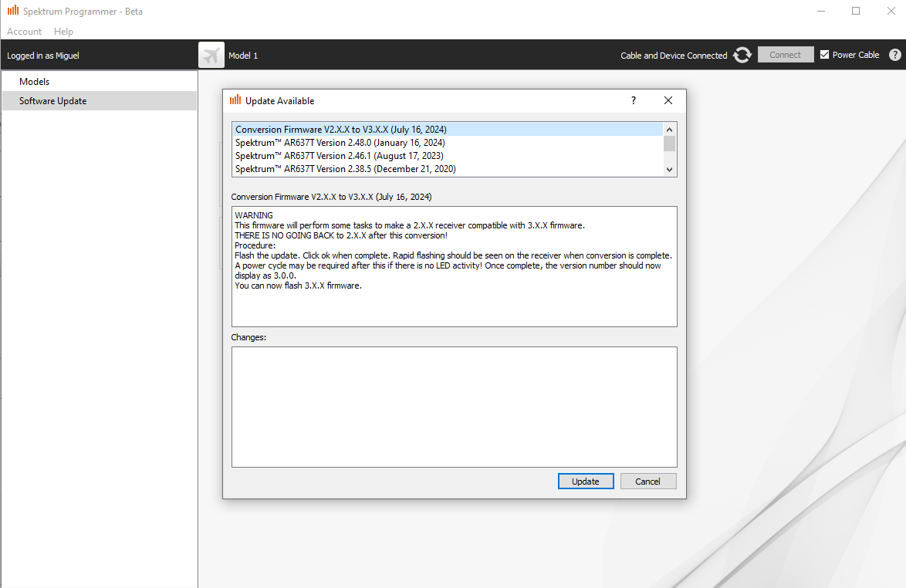Open the help question mark icon in header
The image size is (906, 588).
pyautogui.click(x=894, y=55)
